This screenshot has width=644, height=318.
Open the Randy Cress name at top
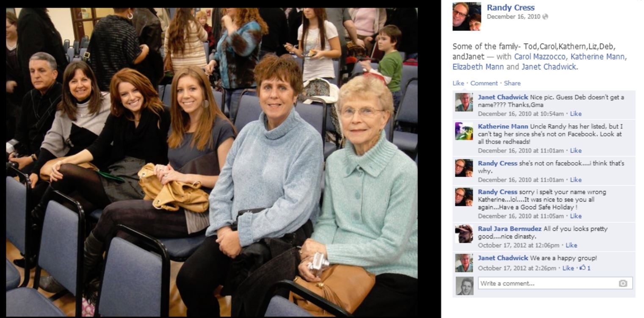(x=511, y=7)
